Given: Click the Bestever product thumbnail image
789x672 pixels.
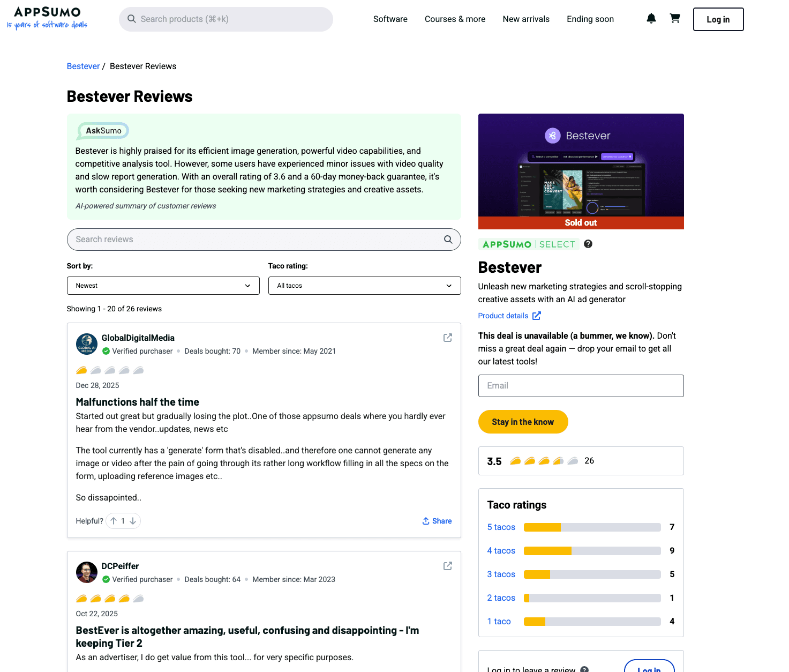Looking at the screenshot, I should [581, 171].
